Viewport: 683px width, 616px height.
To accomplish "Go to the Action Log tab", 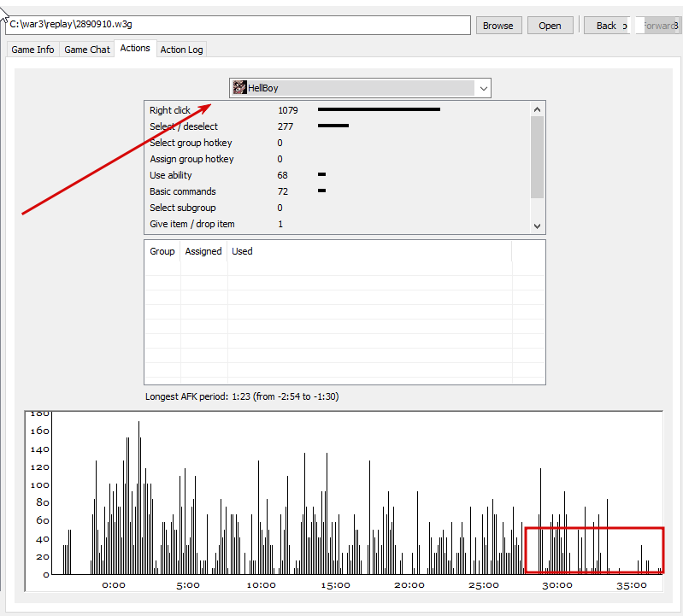I will click(181, 50).
